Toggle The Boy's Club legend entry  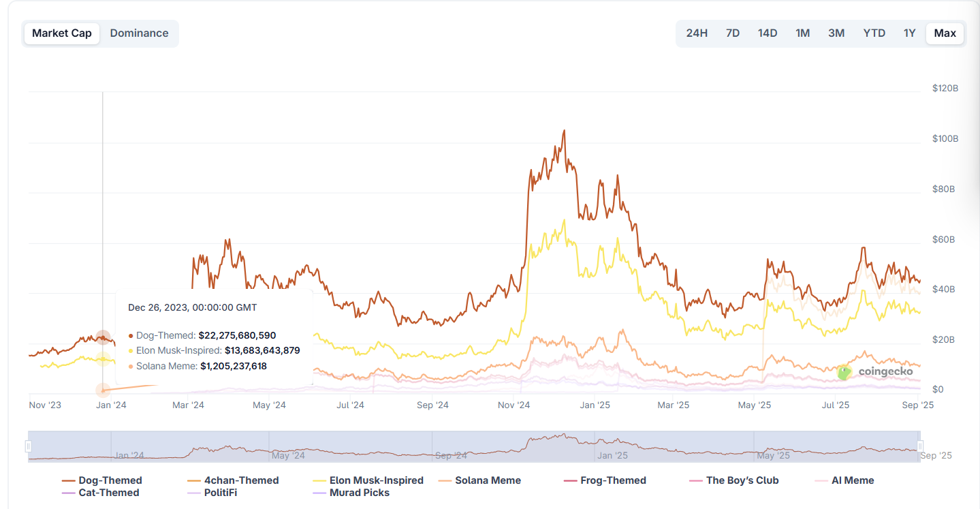[734, 480]
